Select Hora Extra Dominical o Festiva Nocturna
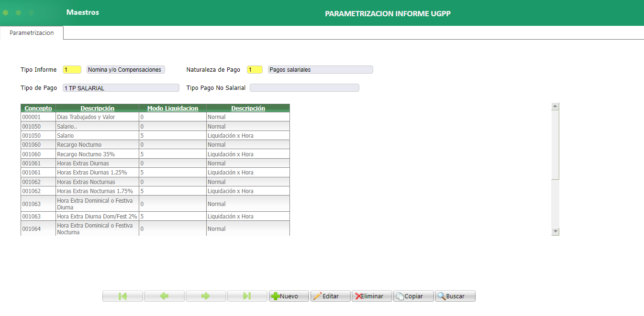 tap(155, 229)
